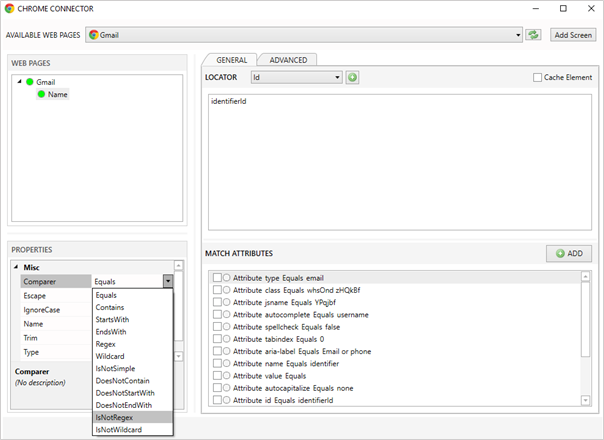This screenshot has width=604, height=440.
Task: Enable the Cache Element checkbox
Action: tap(537, 77)
